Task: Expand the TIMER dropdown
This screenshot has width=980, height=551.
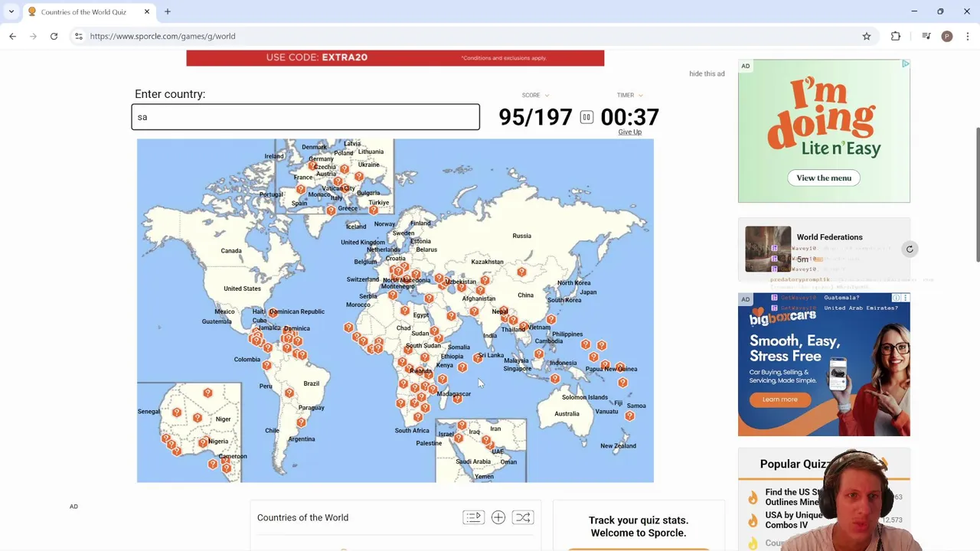Action: point(629,95)
